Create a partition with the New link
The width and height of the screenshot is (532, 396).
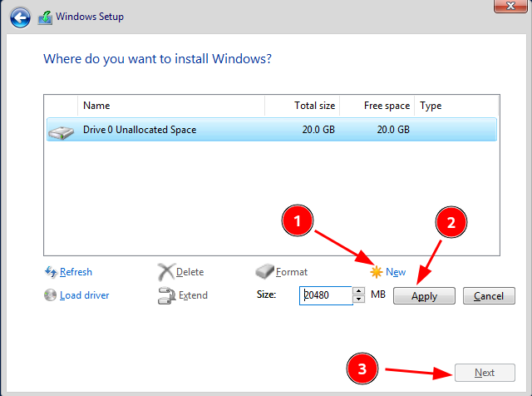click(x=396, y=272)
